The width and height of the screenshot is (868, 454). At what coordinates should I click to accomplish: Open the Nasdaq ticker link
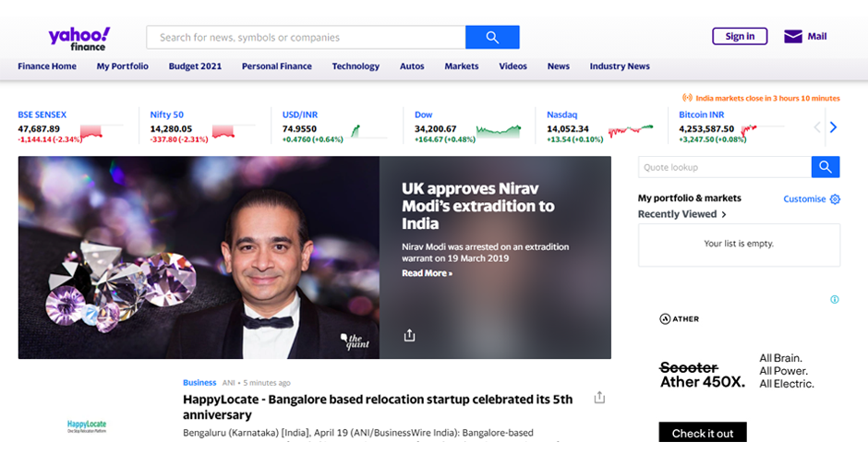[x=561, y=114]
